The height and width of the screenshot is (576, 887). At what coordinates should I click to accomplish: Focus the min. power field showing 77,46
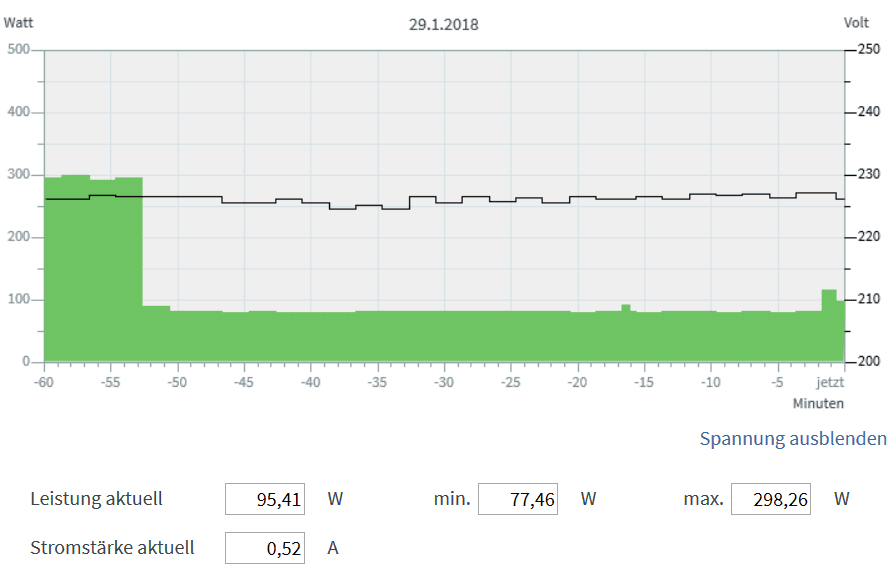coord(518,499)
